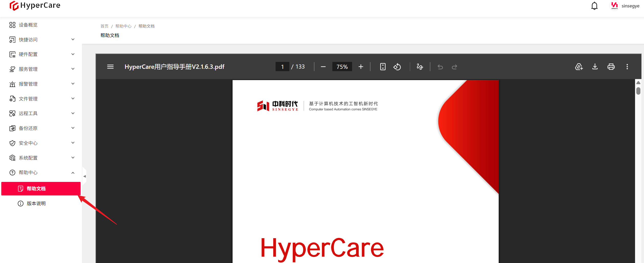
Task: Open the 文件管理 menu label
Action: [x=28, y=99]
